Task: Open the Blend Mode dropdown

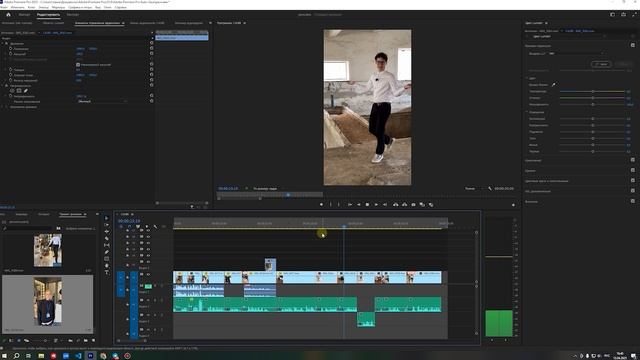Action: tap(102, 101)
